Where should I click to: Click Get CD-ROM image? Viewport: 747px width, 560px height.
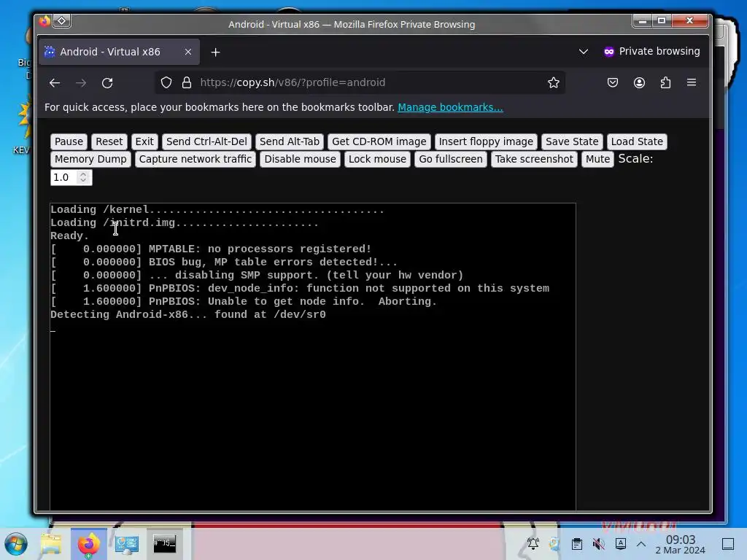pyautogui.click(x=379, y=141)
